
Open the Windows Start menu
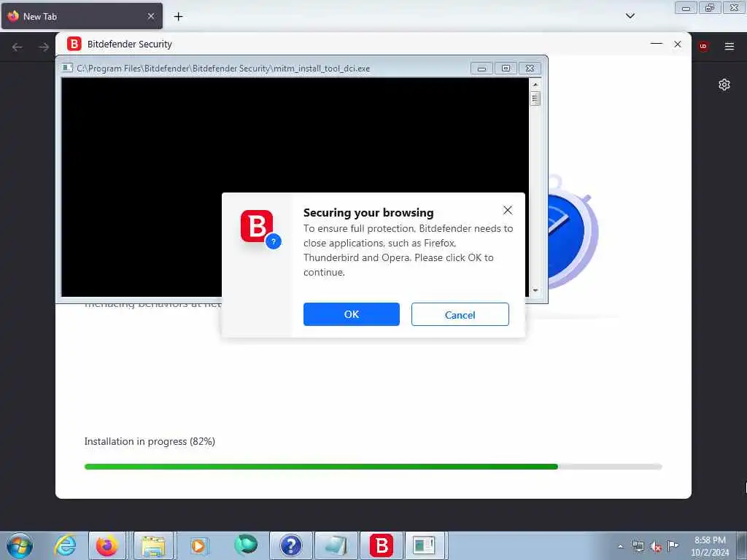20,545
